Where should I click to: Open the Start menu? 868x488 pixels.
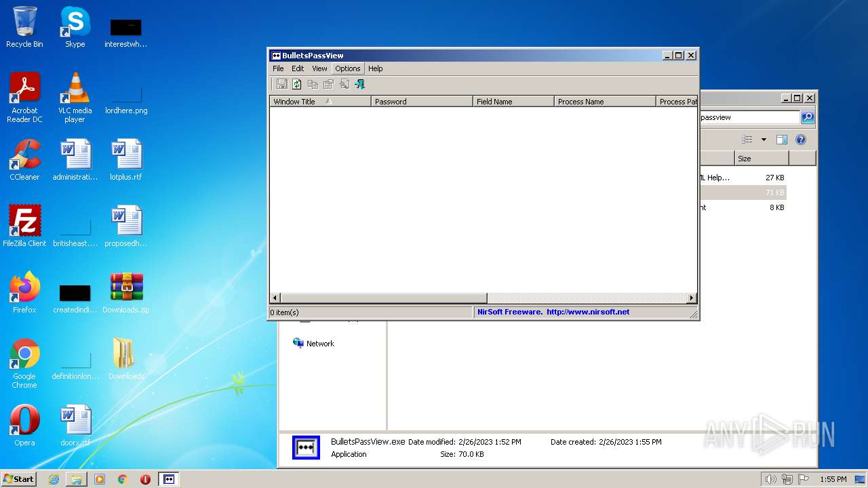click(18, 479)
